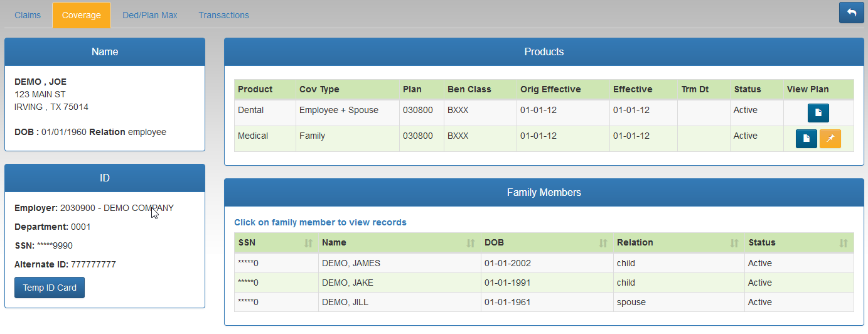
Task: Click the orange pin icon in the Medical row
Action: pyautogui.click(x=830, y=139)
